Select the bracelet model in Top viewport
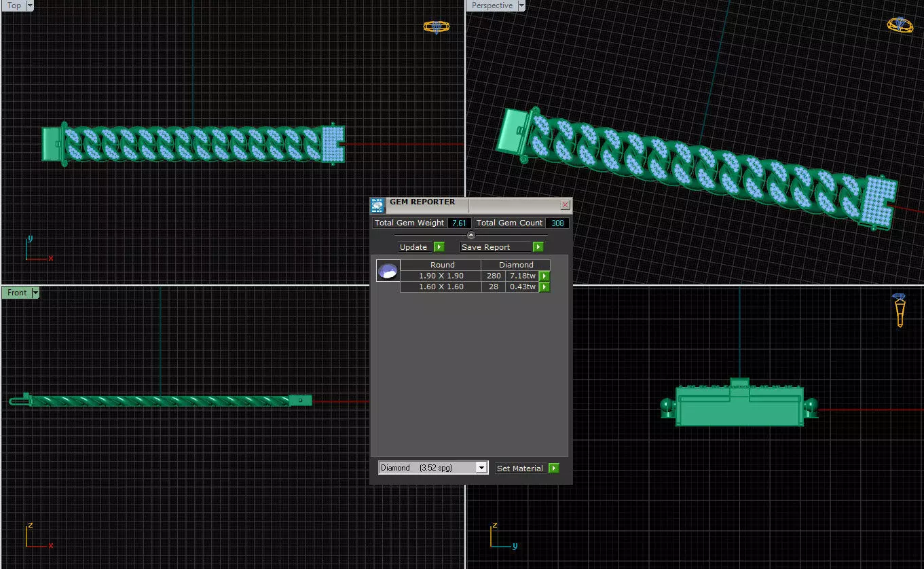Image resolution: width=924 pixels, height=569 pixels. pyautogui.click(x=193, y=144)
